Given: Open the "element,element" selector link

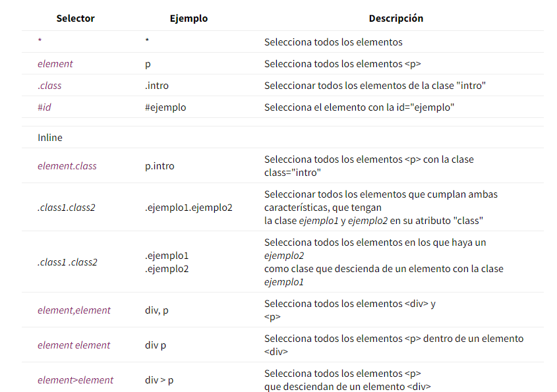Looking at the screenshot, I should click(x=74, y=310).
